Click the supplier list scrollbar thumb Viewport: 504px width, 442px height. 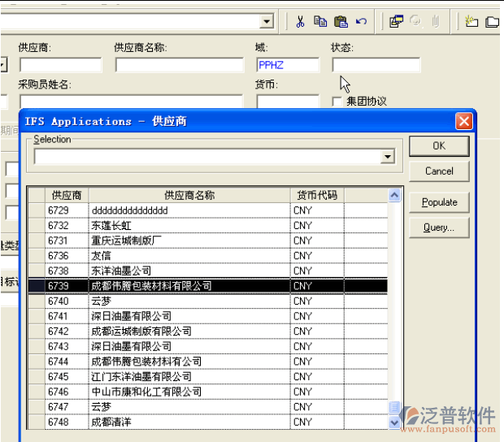point(394,407)
